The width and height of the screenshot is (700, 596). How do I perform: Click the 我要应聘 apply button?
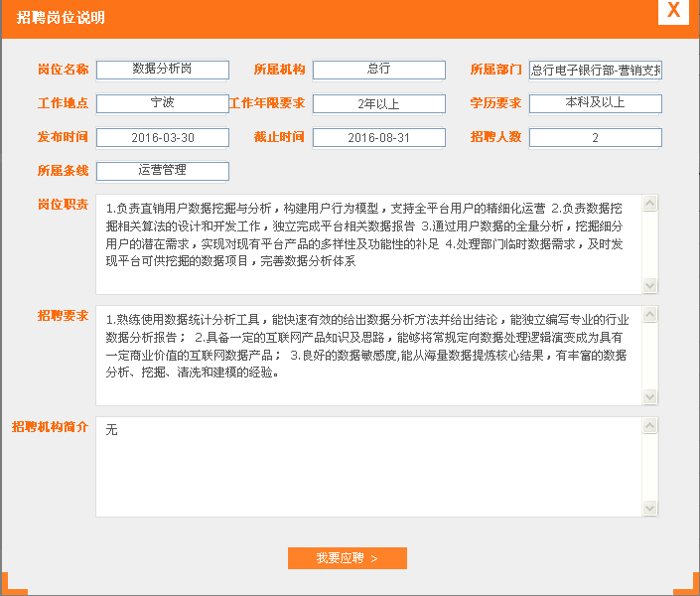point(347,558)
